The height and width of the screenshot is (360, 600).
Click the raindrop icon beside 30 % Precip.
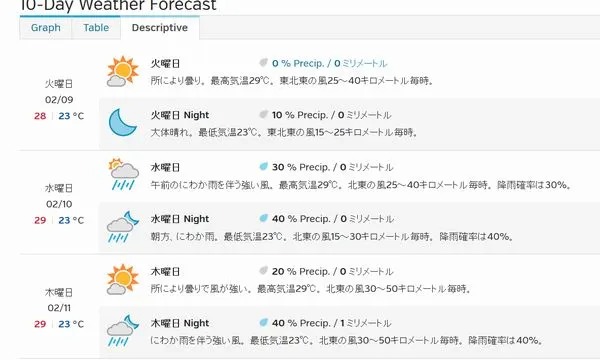click(x=263, y=166)
